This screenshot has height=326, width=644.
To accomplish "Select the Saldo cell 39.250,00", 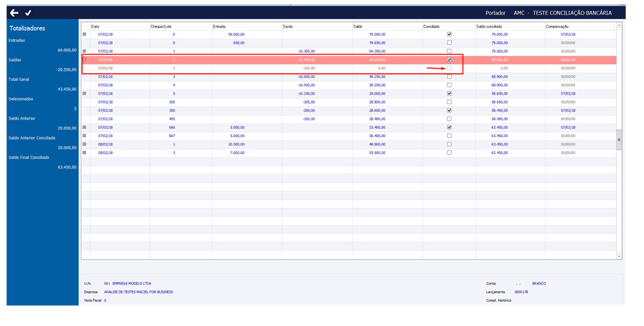I will (x=377, y=85).
